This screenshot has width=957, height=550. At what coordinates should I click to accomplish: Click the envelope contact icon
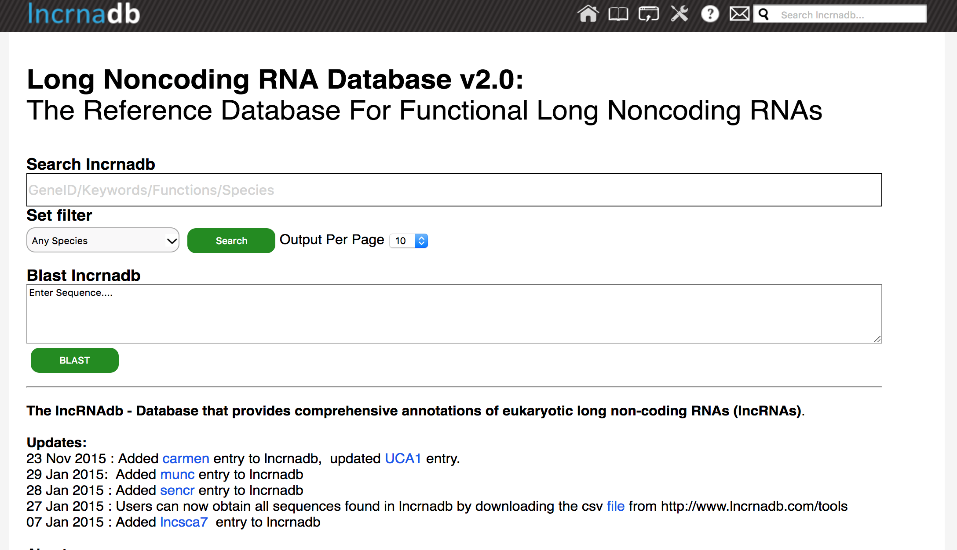click(x=739, y=14)
